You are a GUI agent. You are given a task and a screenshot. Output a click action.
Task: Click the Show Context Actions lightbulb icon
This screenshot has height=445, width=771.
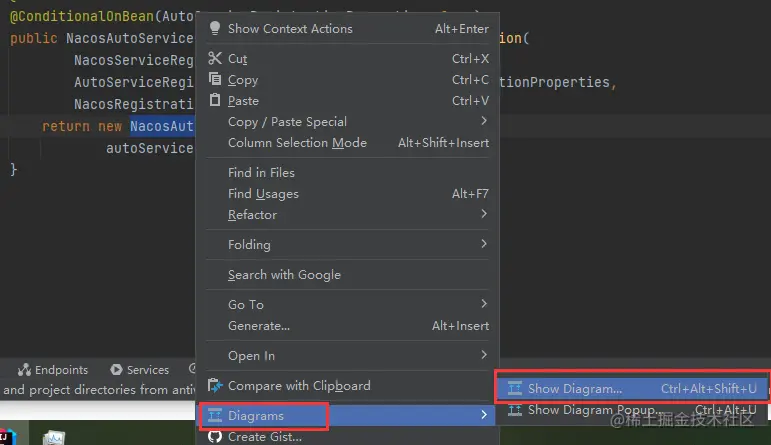click(x=215, y=28)
